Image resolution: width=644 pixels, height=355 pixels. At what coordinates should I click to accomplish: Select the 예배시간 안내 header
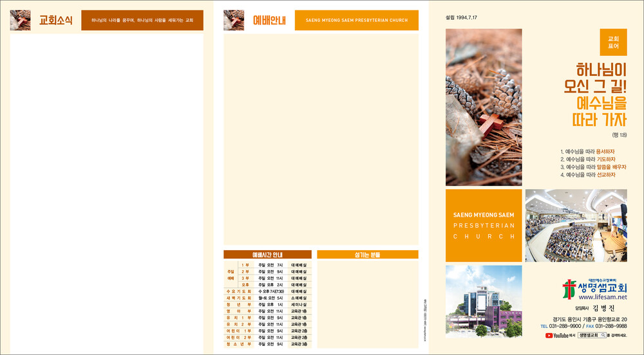(267, 255)
